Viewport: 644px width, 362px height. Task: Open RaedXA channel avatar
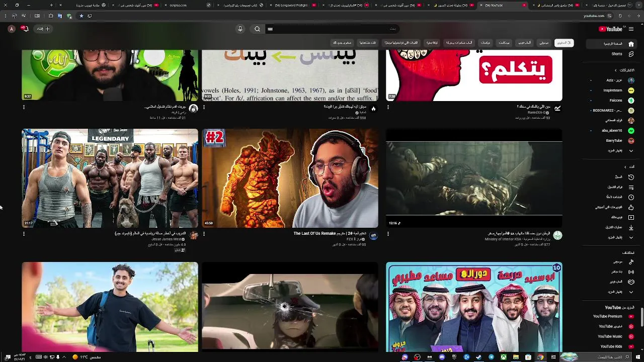(557, 109)
